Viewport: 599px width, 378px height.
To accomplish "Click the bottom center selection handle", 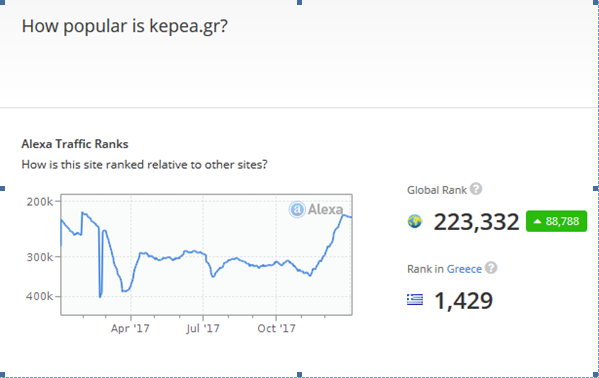I will pos(300,375).
